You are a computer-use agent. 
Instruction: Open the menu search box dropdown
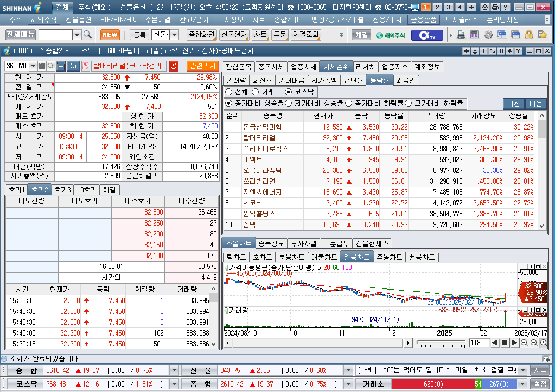click(x=77, y=35)
